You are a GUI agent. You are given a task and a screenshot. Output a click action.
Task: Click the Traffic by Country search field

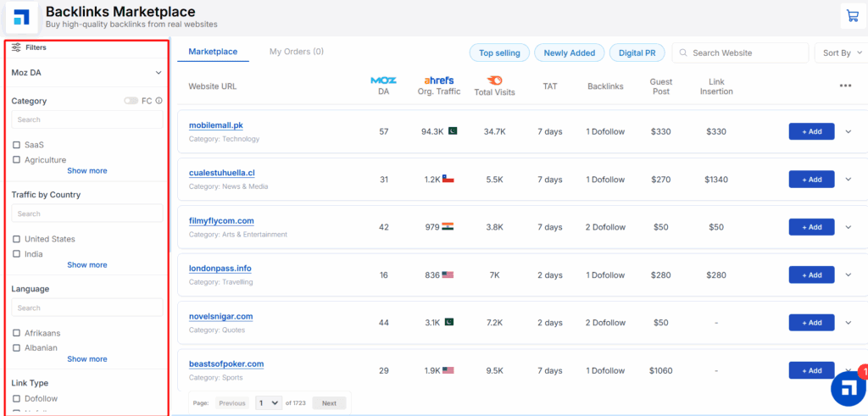87,214
